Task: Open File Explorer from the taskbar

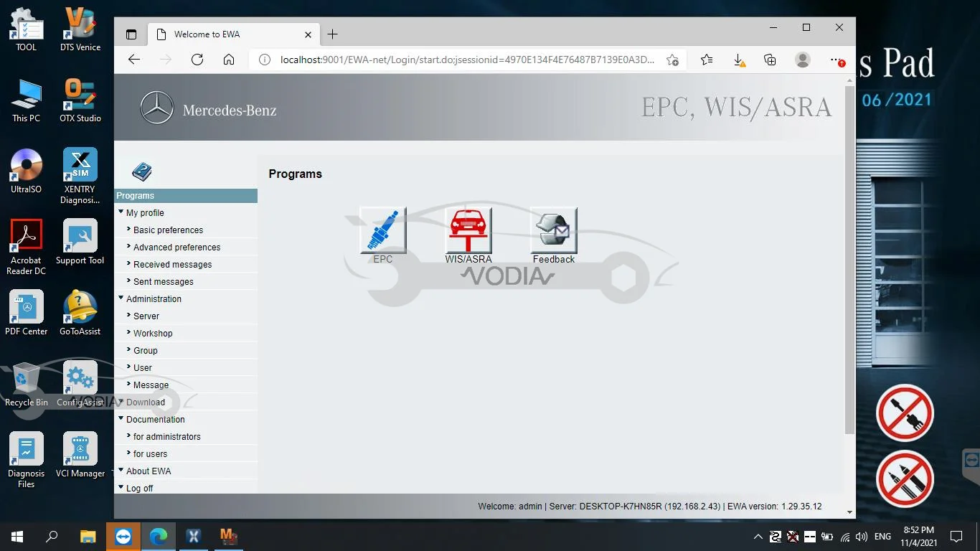Action: pyautogui.click(x=88, y=536)
